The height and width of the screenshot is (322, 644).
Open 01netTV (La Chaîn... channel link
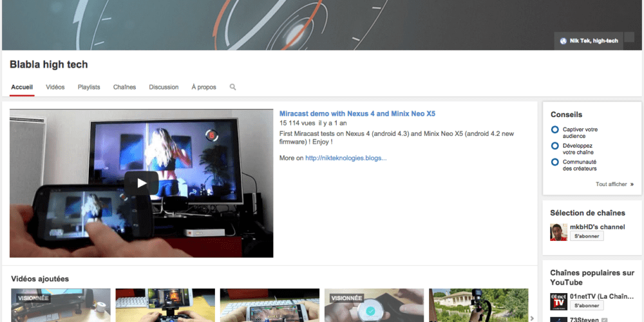pos(602,296)
